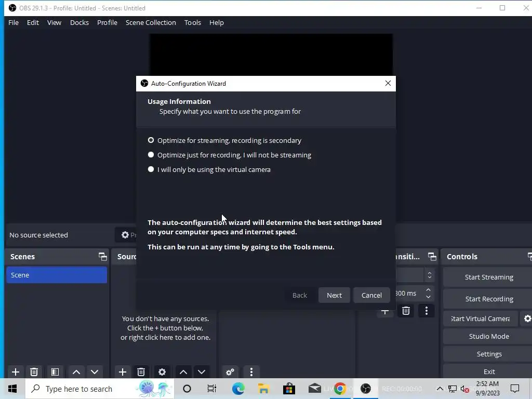
Task: Select the Scene item in Scenes list
Action: [x=57, y=275]
